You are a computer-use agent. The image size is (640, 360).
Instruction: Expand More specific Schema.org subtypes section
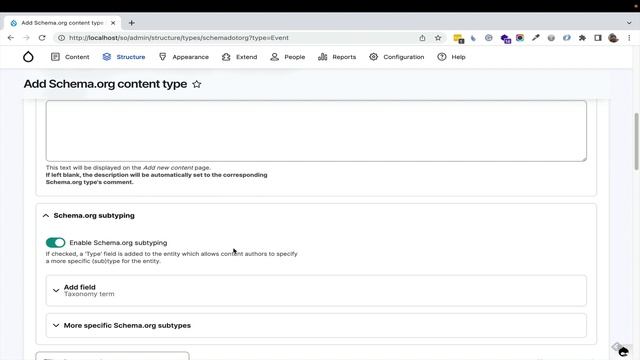[x=316, y=325]
